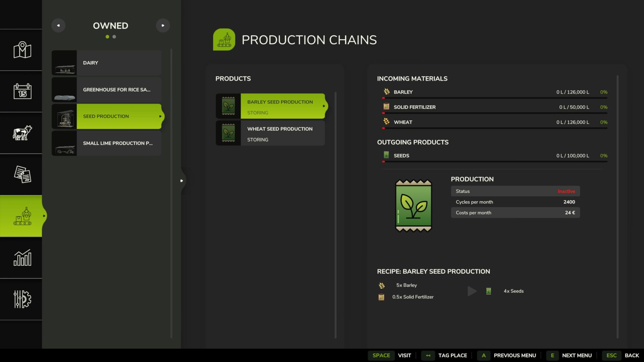This screenshot has height=362, width=644.
Task: Click the seeds output icon in the recipe
Action: pyautogui.click(x=489, y=291)
